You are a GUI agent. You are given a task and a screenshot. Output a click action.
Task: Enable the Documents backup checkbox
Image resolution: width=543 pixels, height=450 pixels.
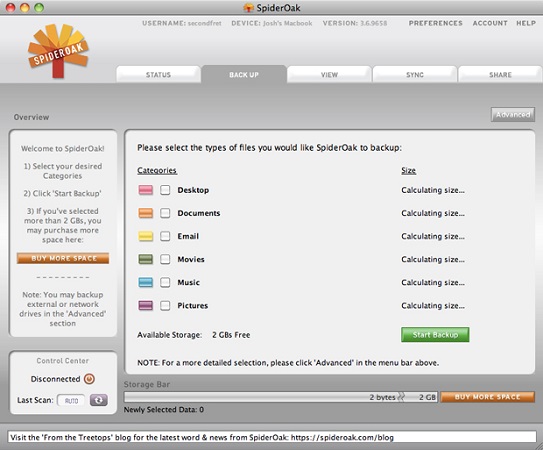[x=165, y=213]
